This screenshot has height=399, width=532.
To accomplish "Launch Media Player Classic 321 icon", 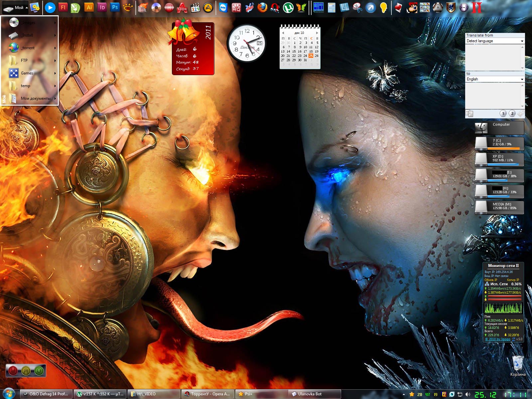I will 195,7.
